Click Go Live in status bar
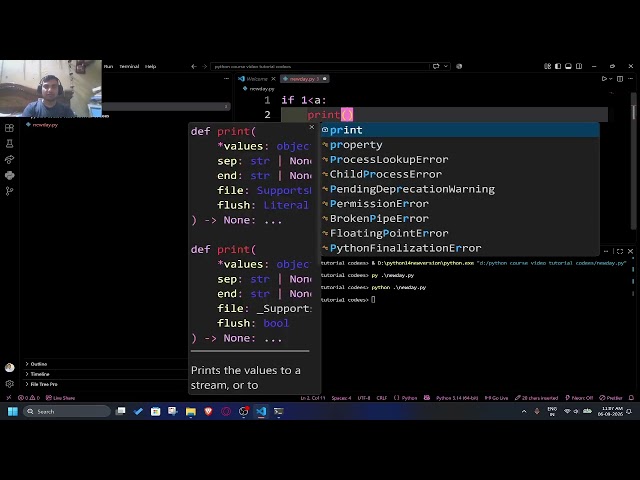640x480 pixels. (x=496, y=398)
